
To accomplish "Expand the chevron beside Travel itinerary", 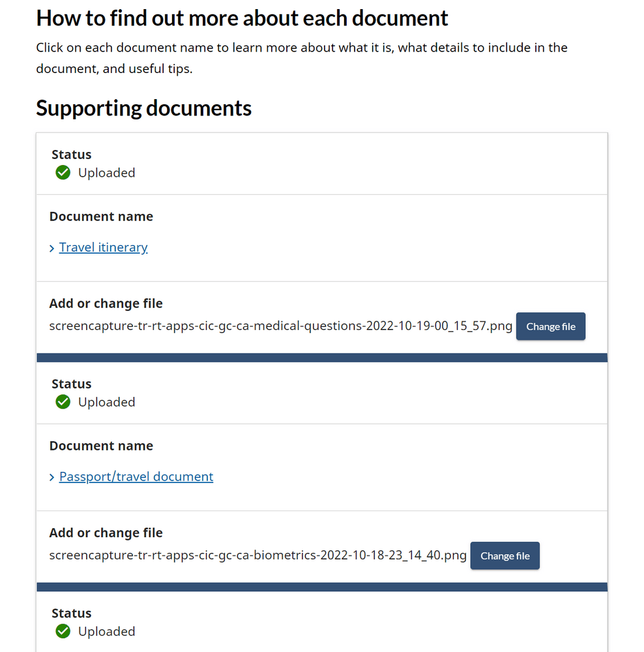I will point(52,248).
